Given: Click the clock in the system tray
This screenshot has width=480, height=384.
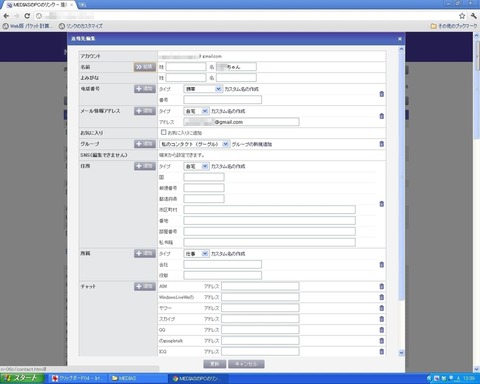Looking at the screenshot, I should [469, 378].
